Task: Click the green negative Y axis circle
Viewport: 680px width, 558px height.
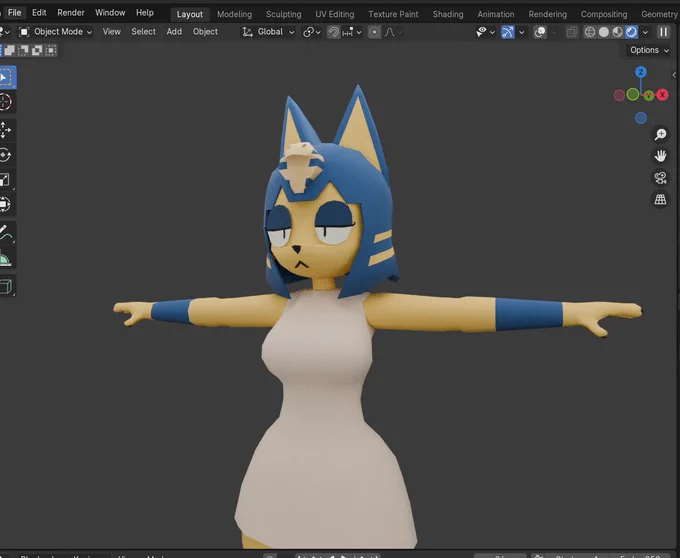Action: coord(633,94)
